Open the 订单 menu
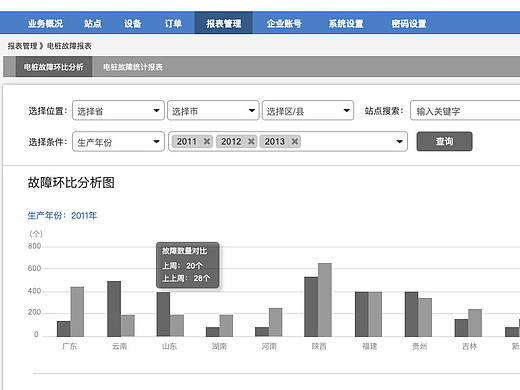 point(173,23)
